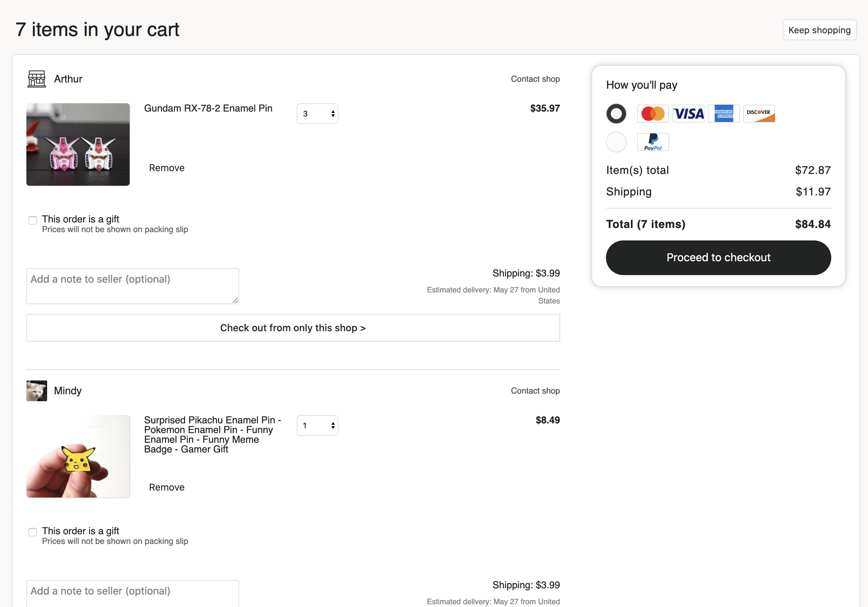This screenshot has height=607, width=868.
Task: Click the Discover card logo
Action: [x=759, y=113]
